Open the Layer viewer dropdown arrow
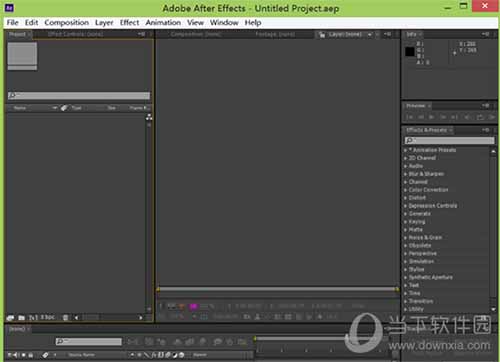 (x=370, y=34)
